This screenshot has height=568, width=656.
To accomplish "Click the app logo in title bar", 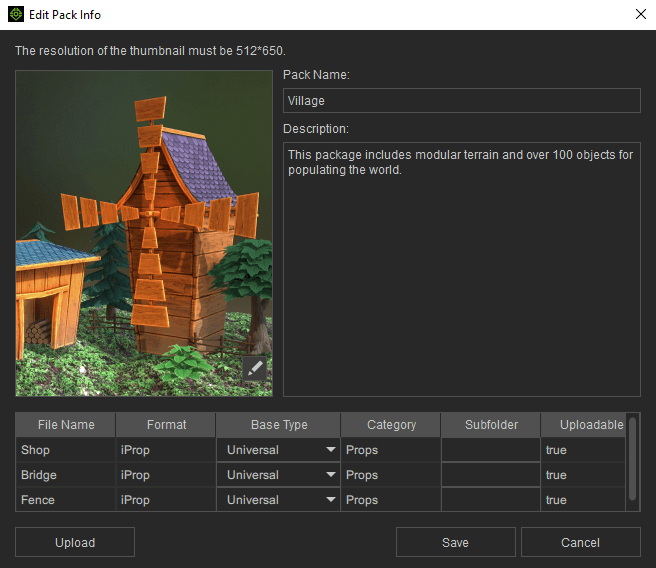I will tap(16, 15).
